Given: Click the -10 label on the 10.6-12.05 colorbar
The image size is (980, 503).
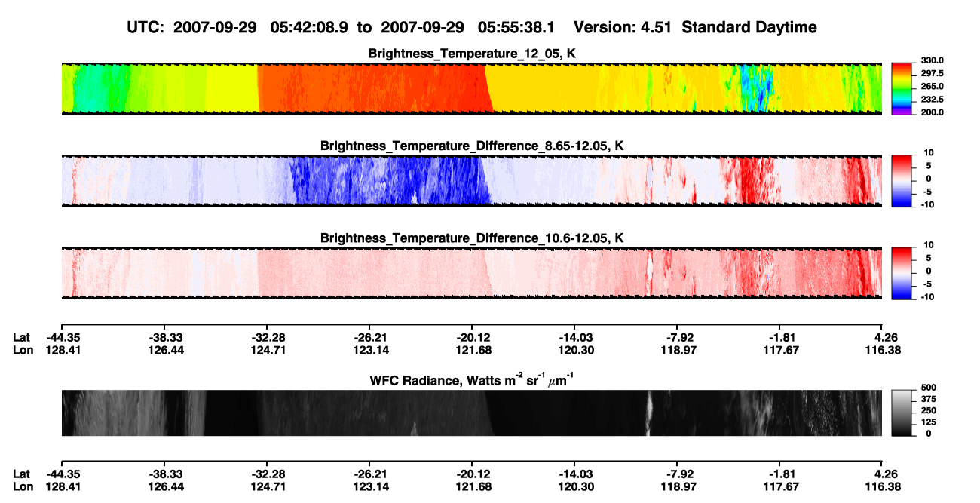Looking at the screenshot, I should click(926, 297).
